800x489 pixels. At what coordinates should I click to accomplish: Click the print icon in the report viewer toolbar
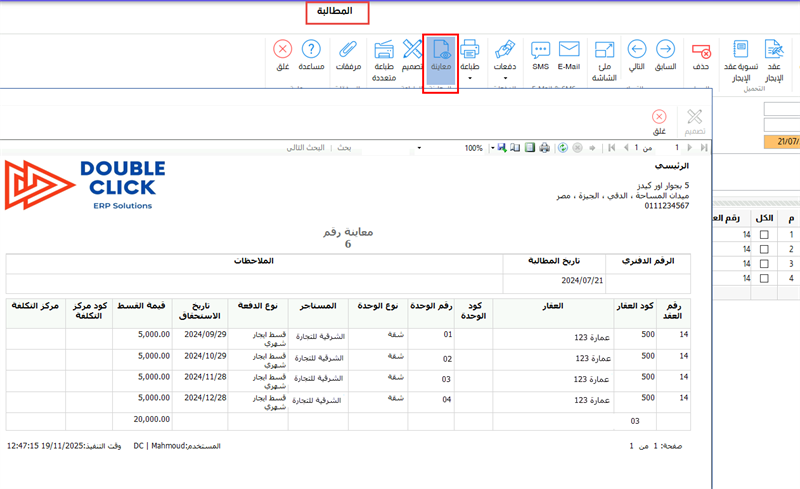click(545, 148)
